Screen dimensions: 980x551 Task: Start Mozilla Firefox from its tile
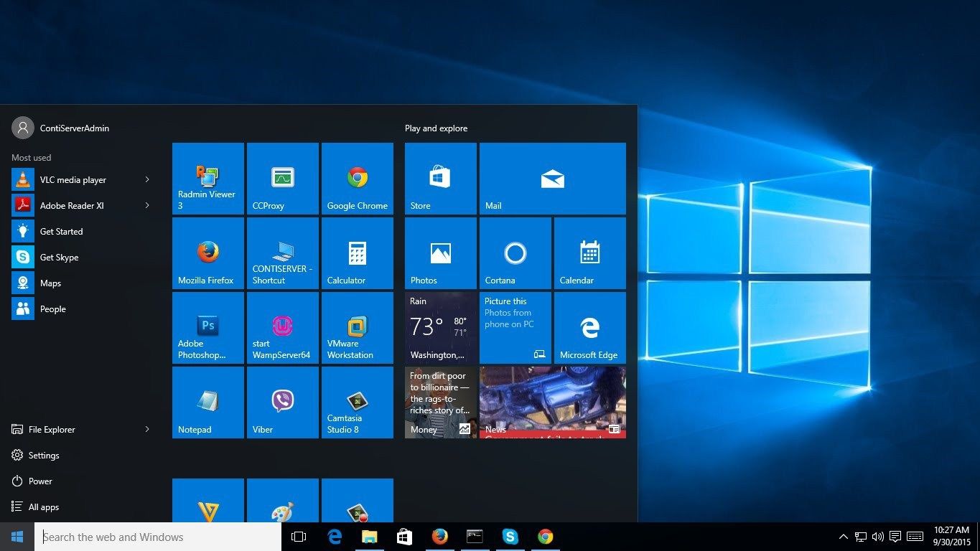pyautogui.click(x=207, y=253)
